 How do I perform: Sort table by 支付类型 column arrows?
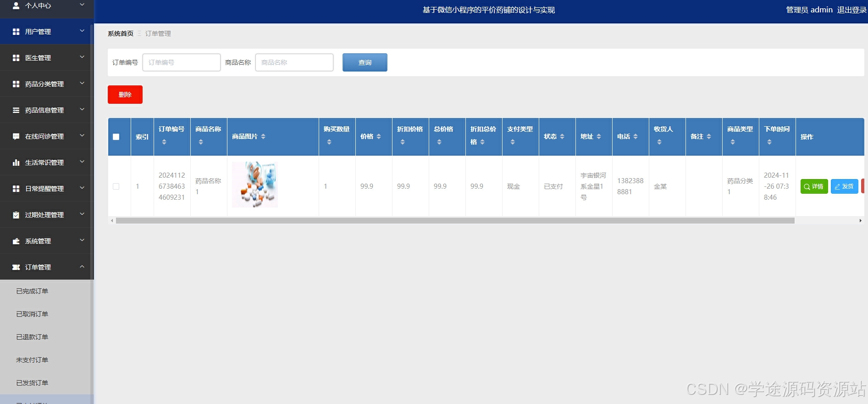[x=513, y=142]
